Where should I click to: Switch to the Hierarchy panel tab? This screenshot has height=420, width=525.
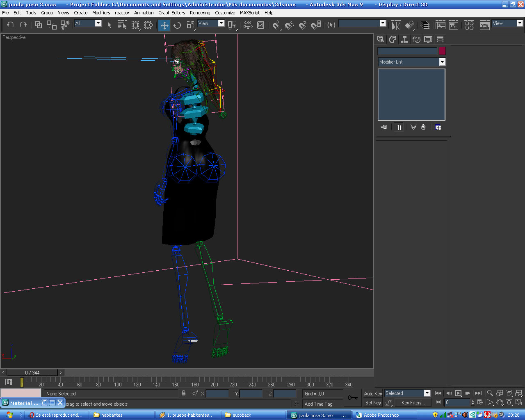(404, 39)
